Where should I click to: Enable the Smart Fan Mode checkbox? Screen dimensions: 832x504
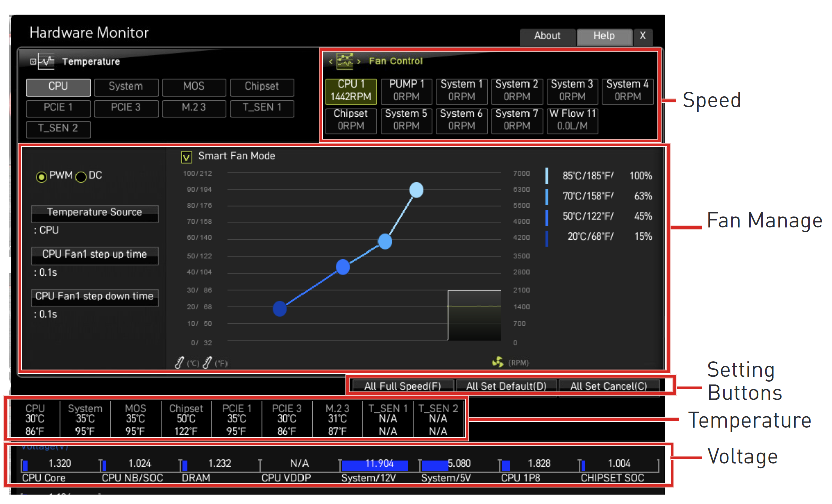[186, 157]
